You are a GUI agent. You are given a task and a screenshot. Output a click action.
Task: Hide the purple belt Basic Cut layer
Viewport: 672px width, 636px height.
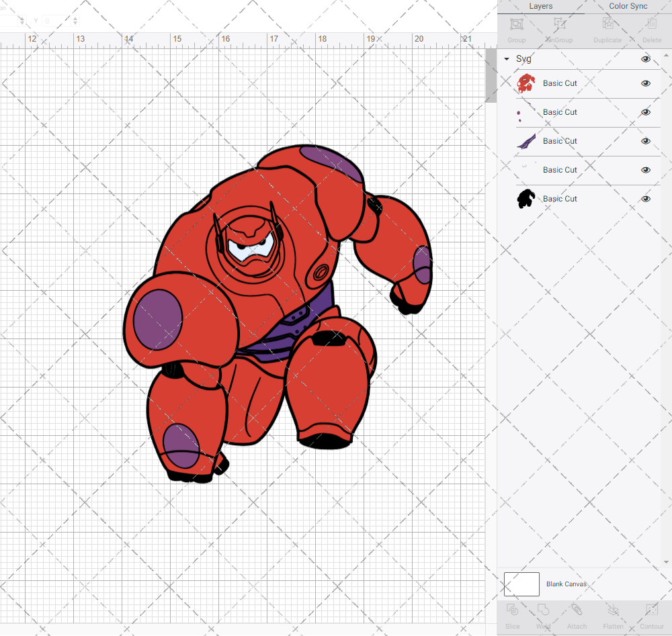click(645, 141)
